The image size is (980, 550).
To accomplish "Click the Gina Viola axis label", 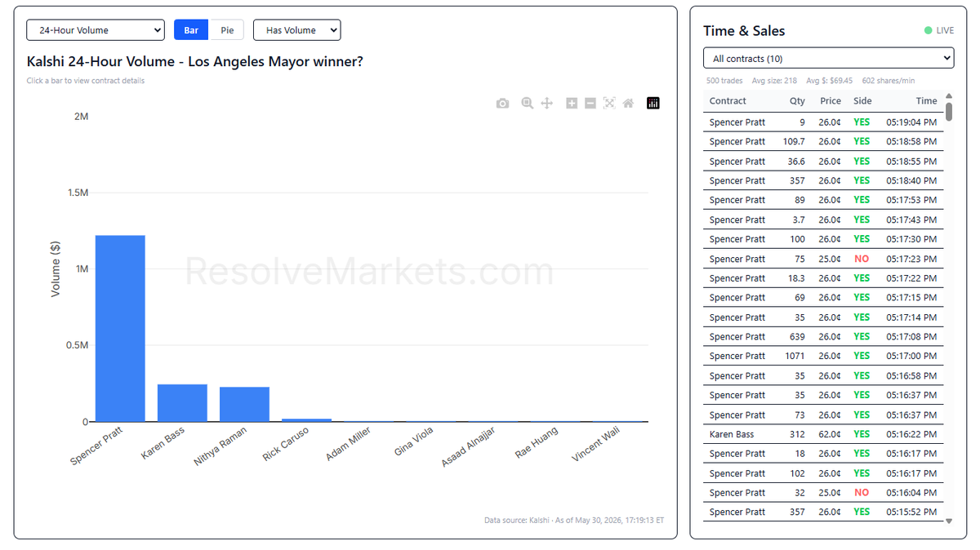I will 414,442.
